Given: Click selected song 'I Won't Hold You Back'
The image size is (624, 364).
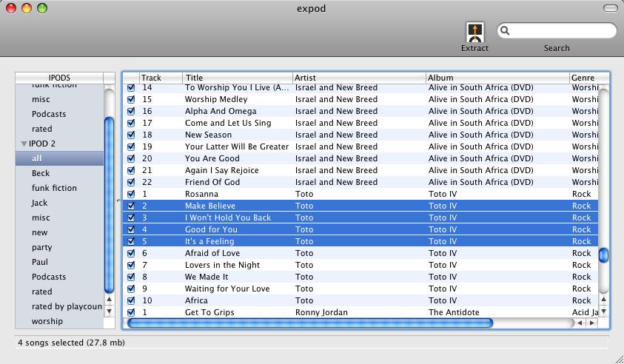Looking at the screenshot, I should coord(228,218).
